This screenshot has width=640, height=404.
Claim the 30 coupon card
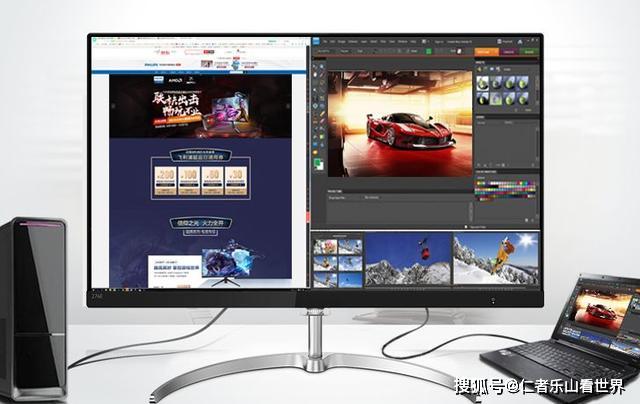tap(236, 180)
